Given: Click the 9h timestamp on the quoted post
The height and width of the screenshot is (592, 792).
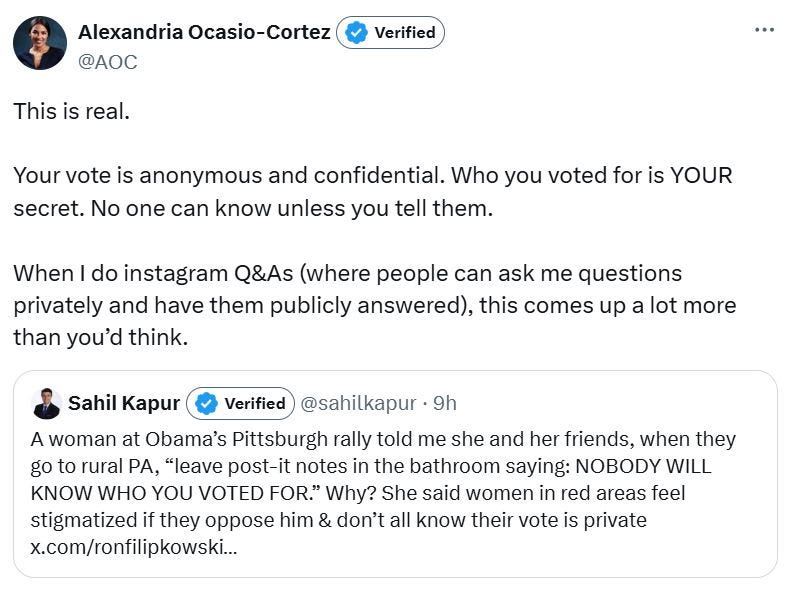Looking at the screenshot, I should [444, 403].
